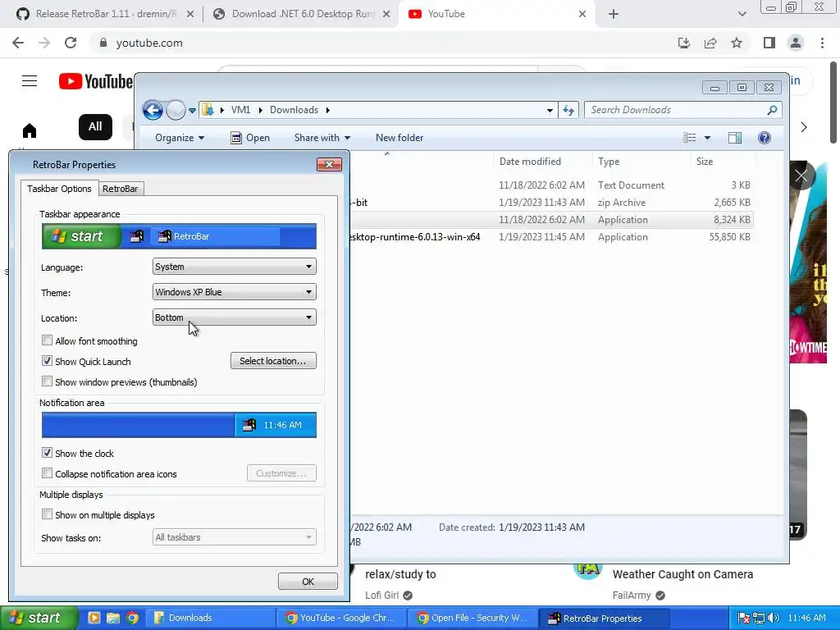This screenshot has height=630, width=840.
Task: Open Chrome tab search chevron
Action: coord(742,15)
